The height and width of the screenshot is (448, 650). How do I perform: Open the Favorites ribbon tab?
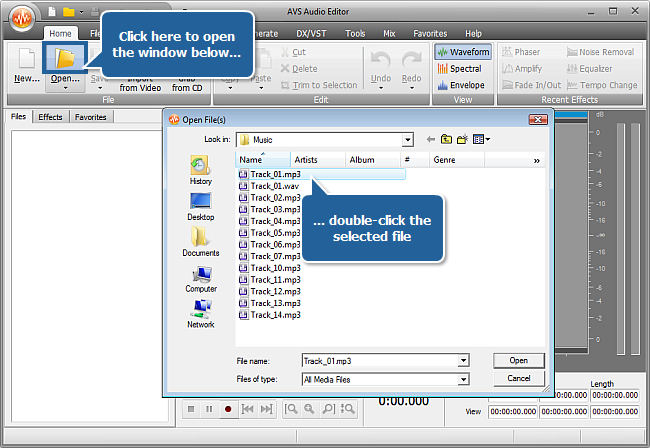(x=430, y=34)
